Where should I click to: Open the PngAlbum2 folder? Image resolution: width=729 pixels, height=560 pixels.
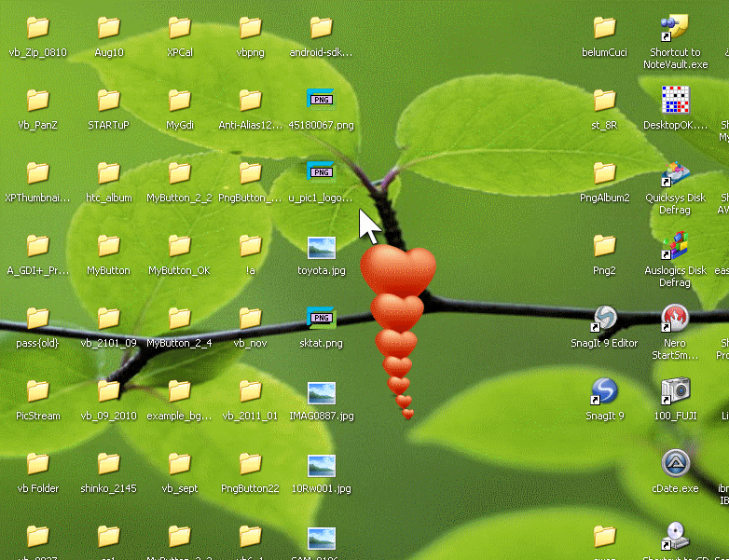pyautogui.click(x=604, y=174)
